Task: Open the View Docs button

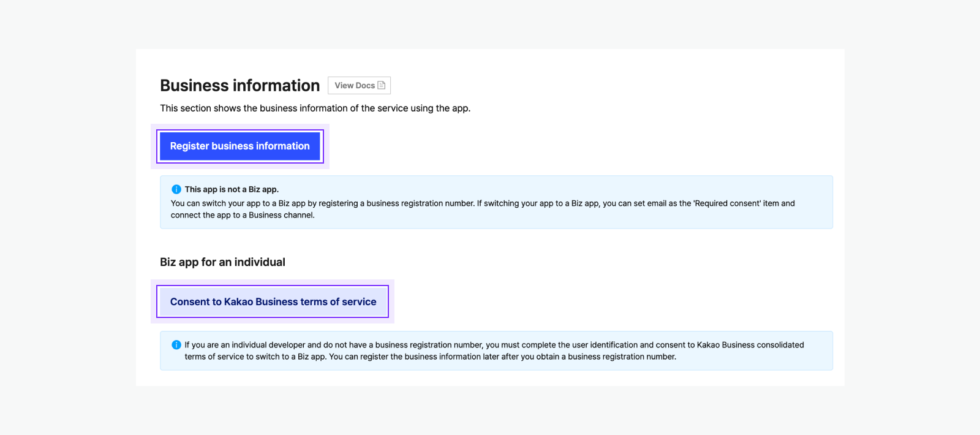Action: tap(359, 86)
